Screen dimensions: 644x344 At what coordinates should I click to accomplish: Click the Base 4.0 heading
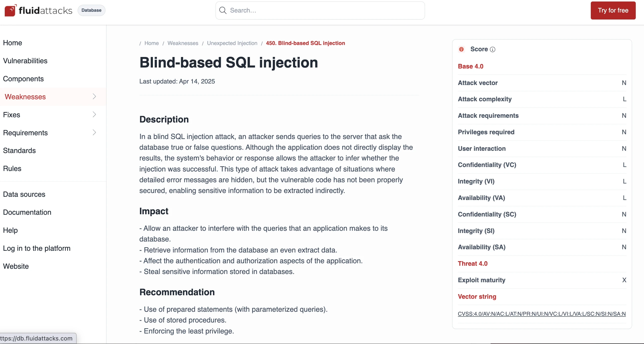pyautogui.click(x=470, y=66)
